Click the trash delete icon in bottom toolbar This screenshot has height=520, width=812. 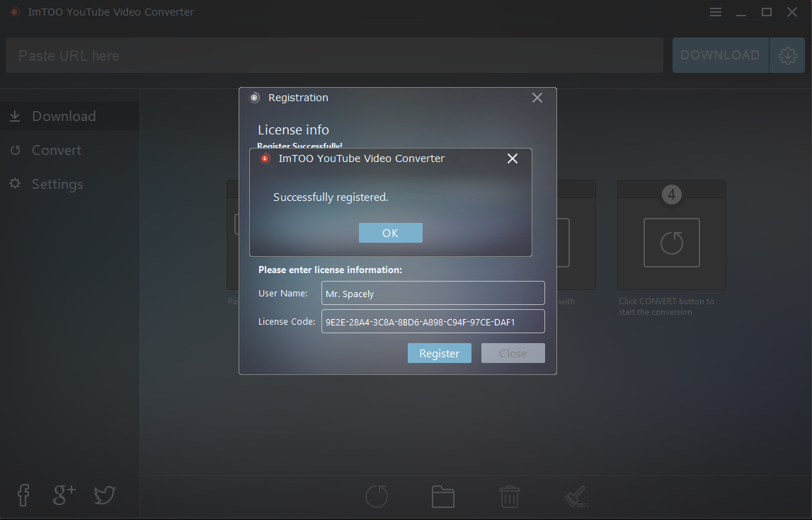click(510, 497)
